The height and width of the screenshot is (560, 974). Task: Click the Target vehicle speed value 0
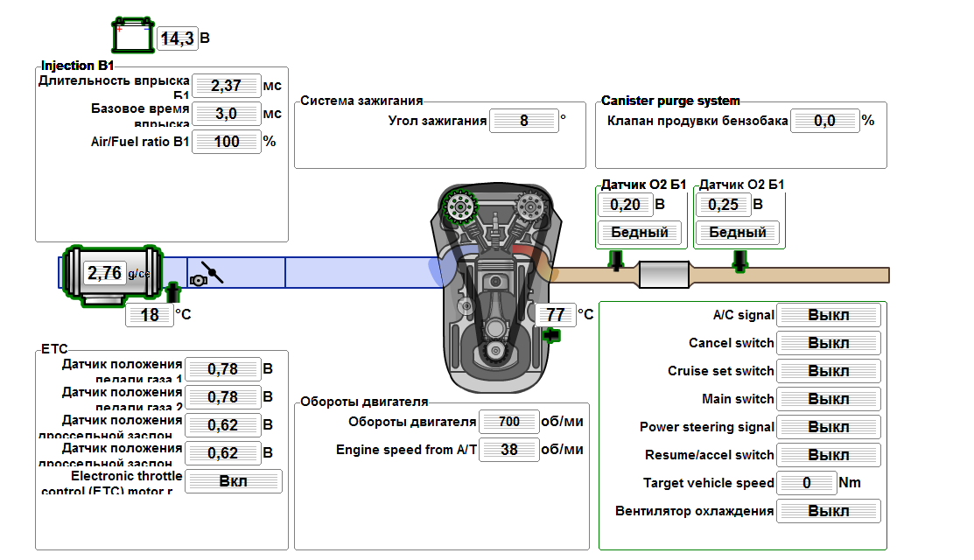[x=806, y=482]
